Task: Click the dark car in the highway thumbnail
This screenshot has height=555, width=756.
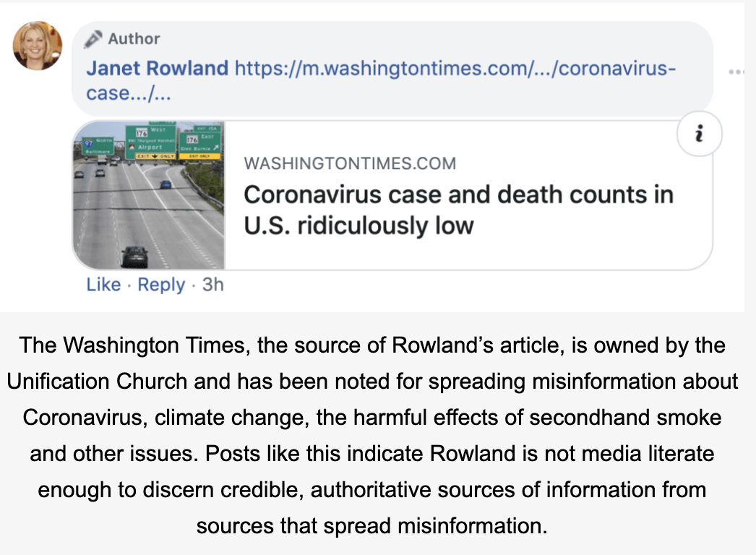Action: pos(135,257)
